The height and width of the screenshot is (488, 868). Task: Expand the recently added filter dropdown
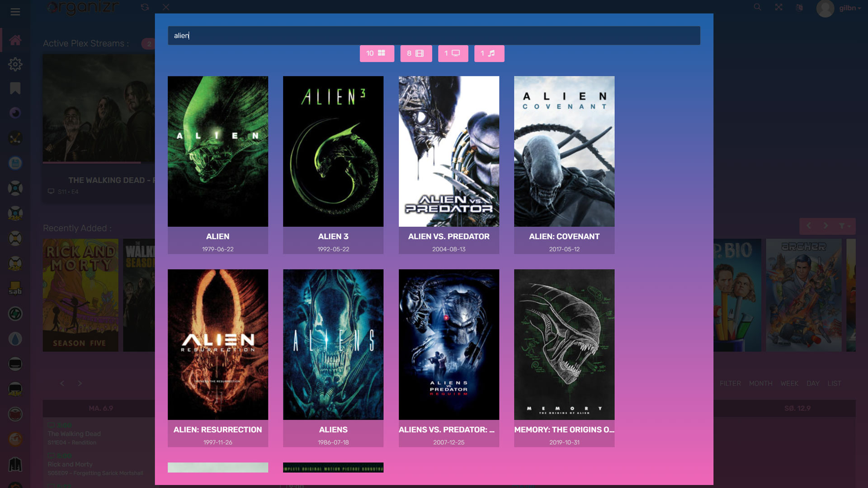[x=844, y=226]
